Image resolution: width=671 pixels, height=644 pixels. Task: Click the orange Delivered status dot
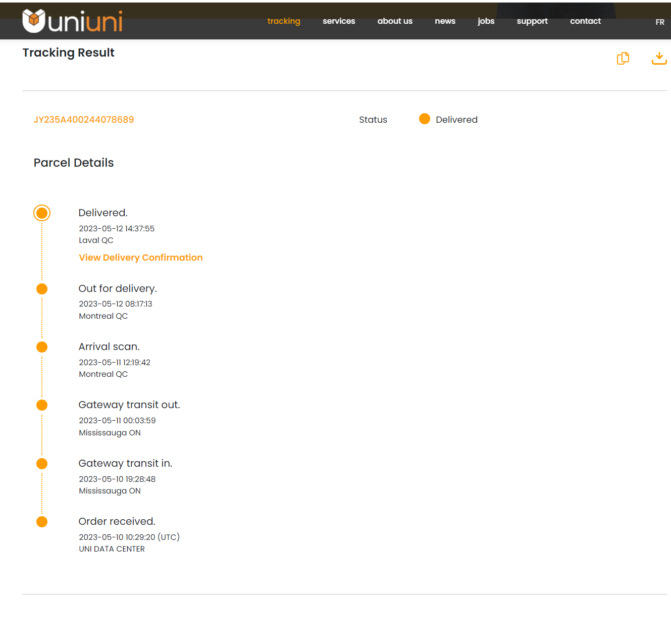point(425,119)
